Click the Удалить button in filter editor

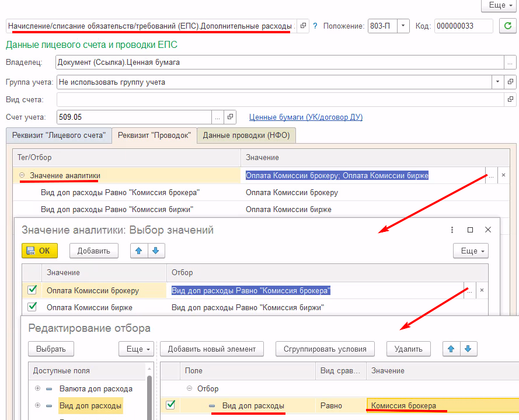coord(408,349)
